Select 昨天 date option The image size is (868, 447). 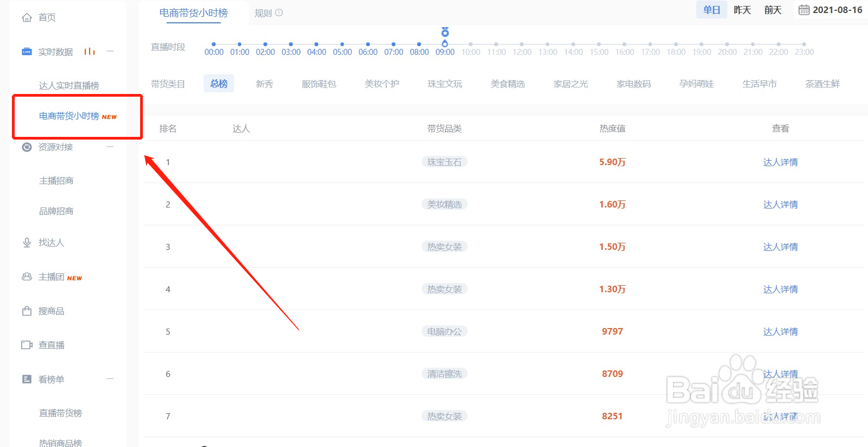coord(742,10)
